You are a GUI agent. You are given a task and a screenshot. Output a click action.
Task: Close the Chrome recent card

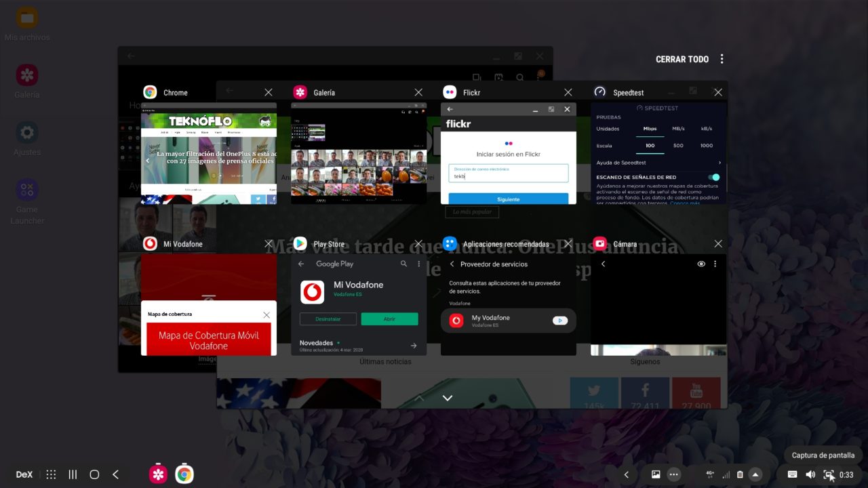click(269, 92)
